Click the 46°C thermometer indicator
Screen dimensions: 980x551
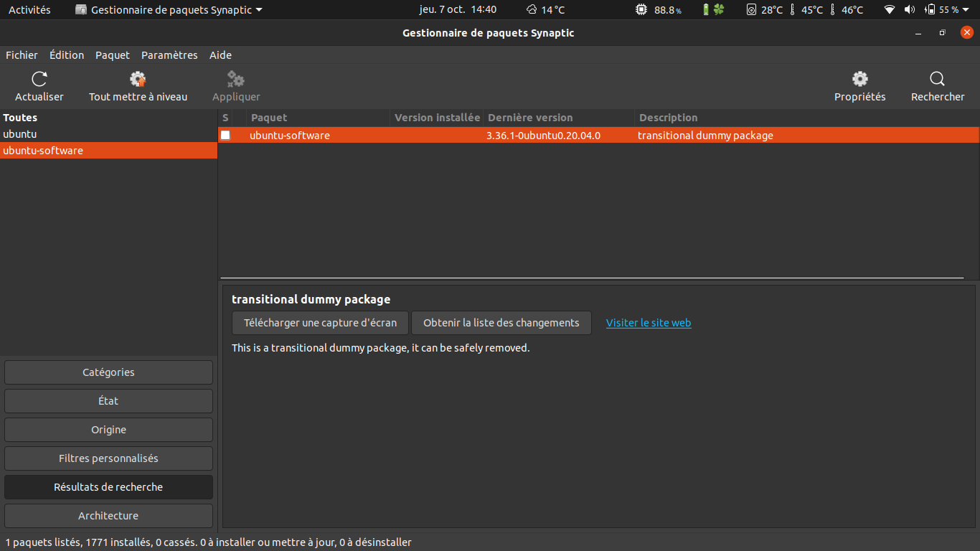[847, 10]
